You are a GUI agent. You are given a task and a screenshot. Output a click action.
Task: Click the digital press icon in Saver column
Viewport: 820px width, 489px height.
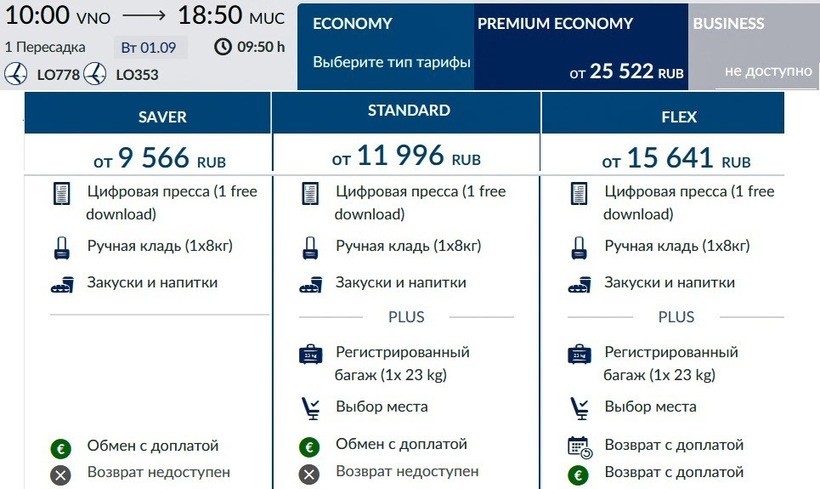(x=62, y=194)
